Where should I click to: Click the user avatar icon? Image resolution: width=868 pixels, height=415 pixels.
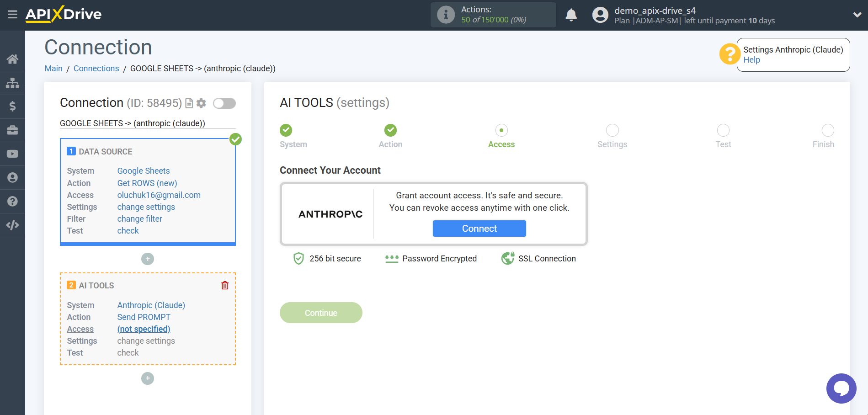(600, 15)
